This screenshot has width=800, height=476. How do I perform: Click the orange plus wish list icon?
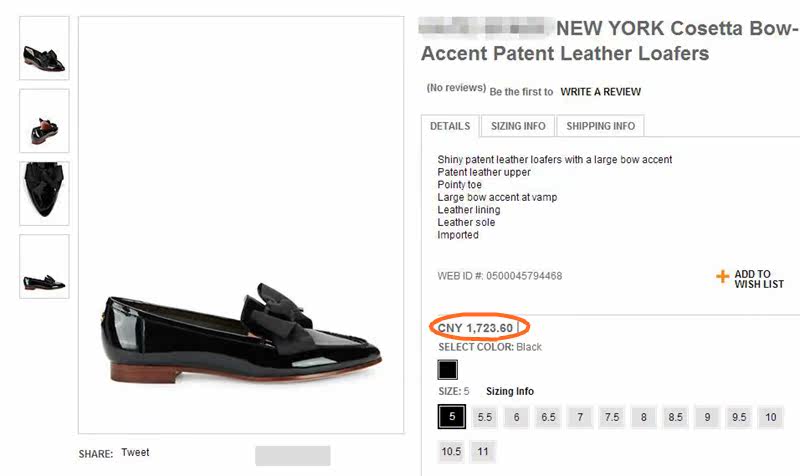coord(722,277)
